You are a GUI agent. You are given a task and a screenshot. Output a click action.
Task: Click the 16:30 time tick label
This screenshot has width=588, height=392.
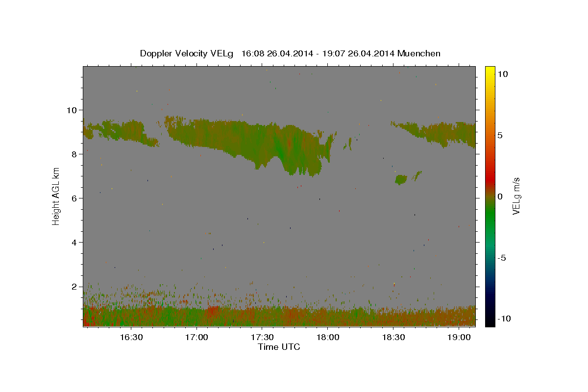point(131,338)
